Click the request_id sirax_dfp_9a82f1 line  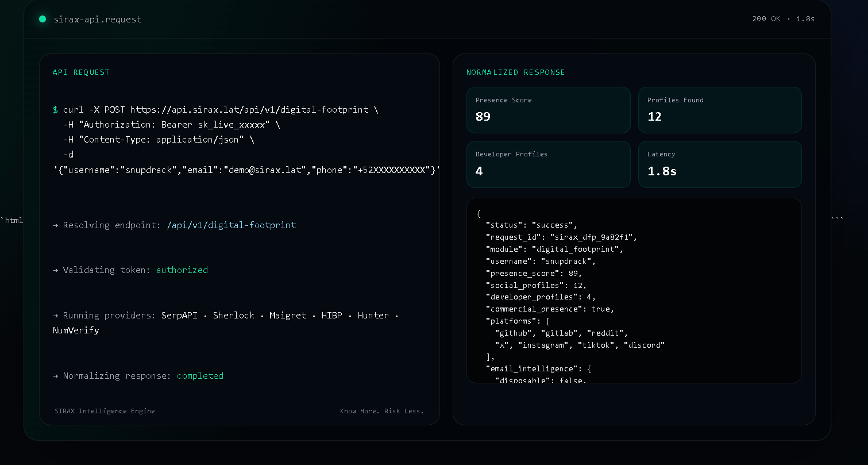[562, 237]
